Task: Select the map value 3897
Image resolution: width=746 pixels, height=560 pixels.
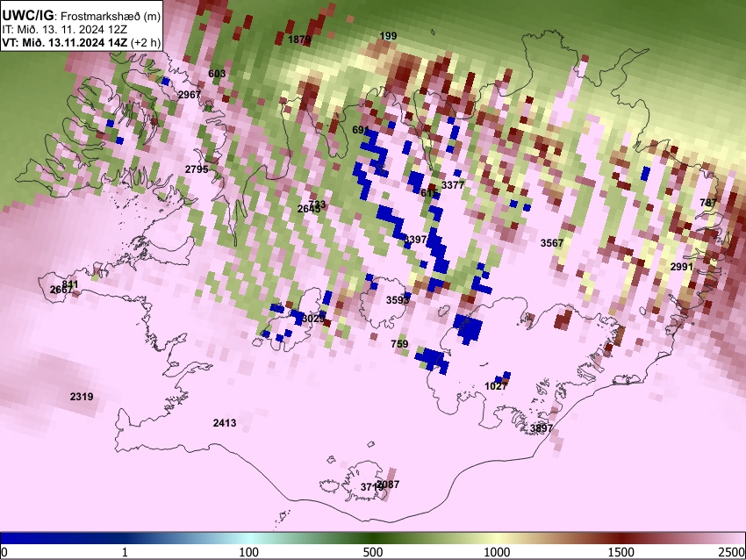Action: coord(542,428)
